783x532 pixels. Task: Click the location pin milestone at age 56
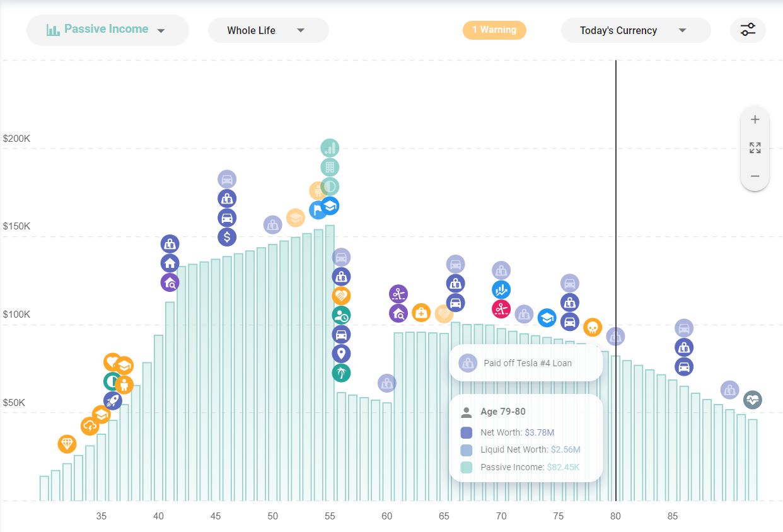point(341,354)
